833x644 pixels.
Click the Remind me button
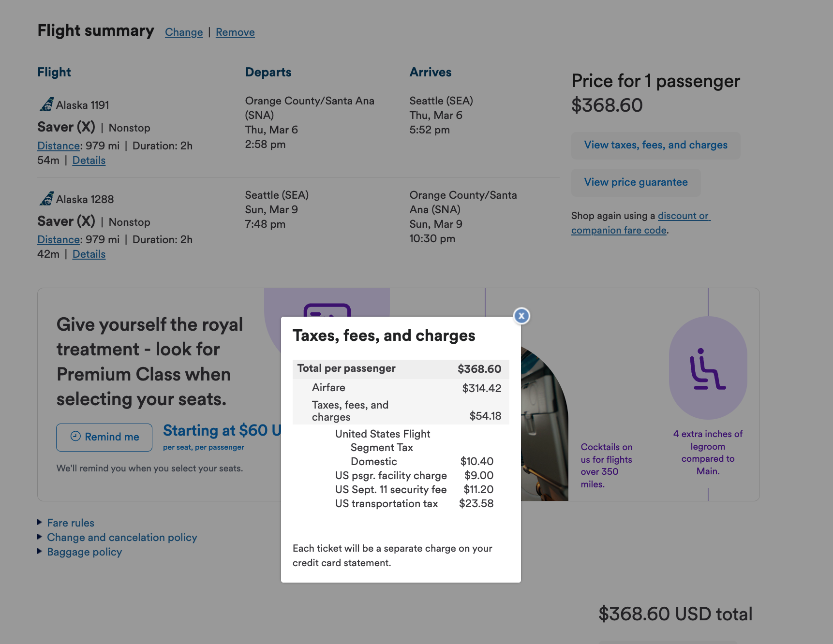(104, 437)
